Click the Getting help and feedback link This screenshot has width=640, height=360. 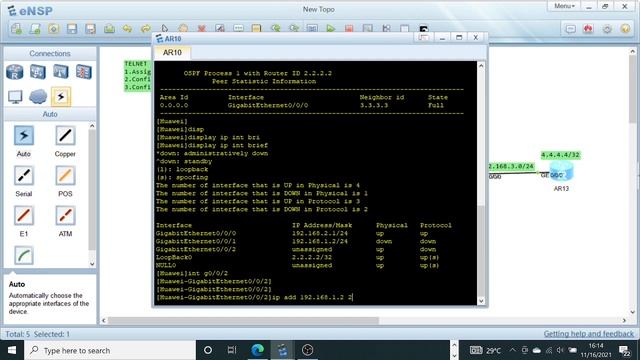tap(589, 334)
